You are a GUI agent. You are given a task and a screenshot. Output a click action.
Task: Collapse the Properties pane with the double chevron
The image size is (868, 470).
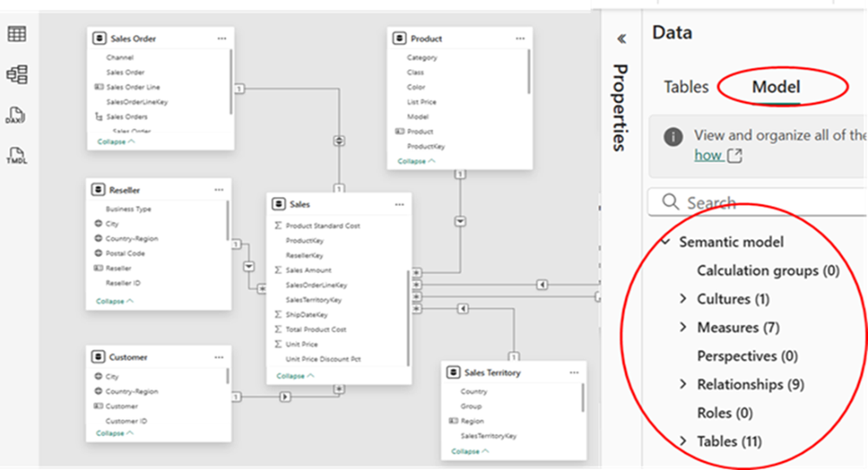tap(621, 39)
